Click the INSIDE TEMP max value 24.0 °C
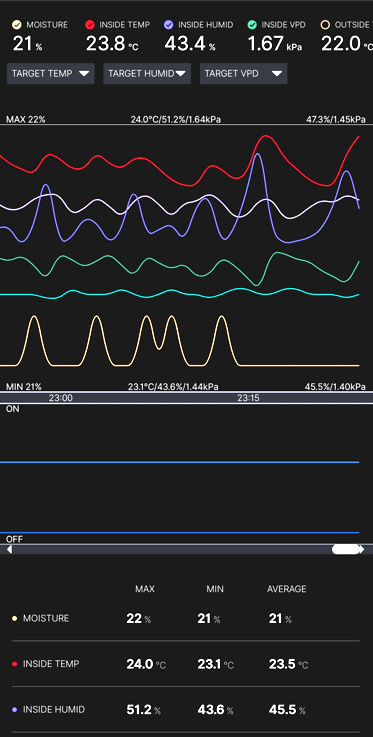 pos(146,664)
